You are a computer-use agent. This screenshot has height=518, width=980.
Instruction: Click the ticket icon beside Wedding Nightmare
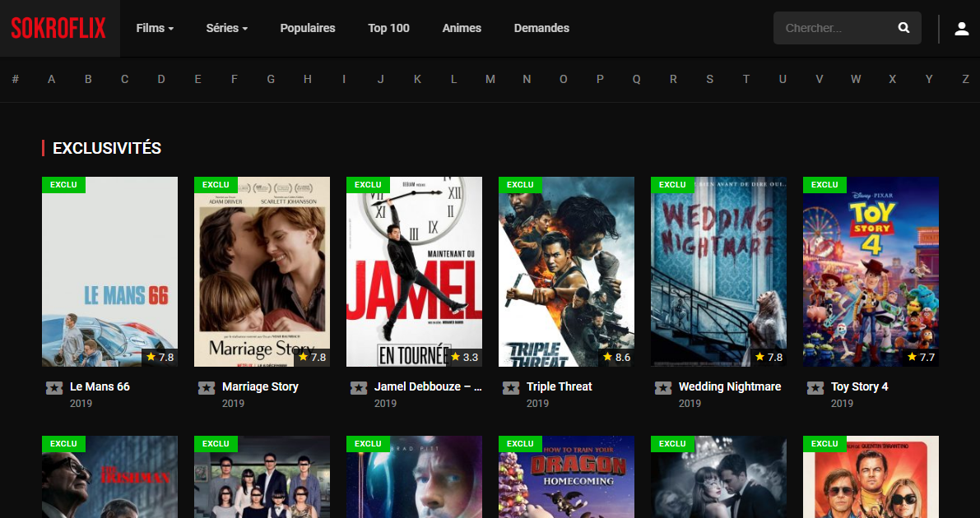click(x=663, y=388)
